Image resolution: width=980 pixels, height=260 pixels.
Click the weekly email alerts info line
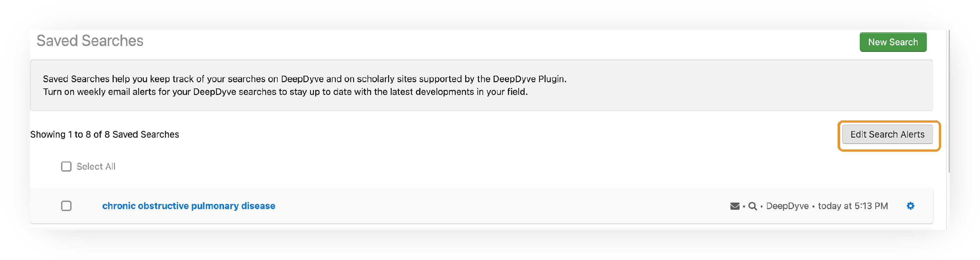coord(285,92)
